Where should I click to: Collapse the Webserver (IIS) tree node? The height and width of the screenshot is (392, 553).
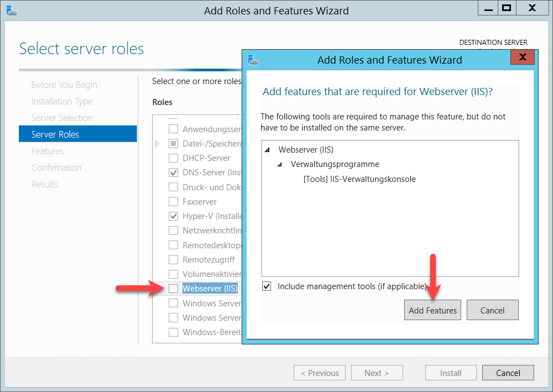(268, 150)
